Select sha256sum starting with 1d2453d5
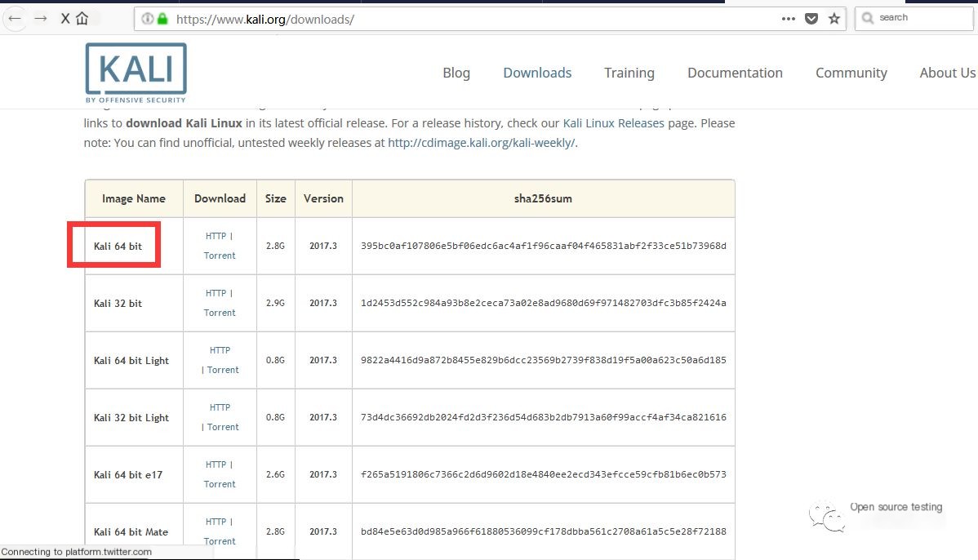This screenshot has height=560, width=978. [543, 303]
